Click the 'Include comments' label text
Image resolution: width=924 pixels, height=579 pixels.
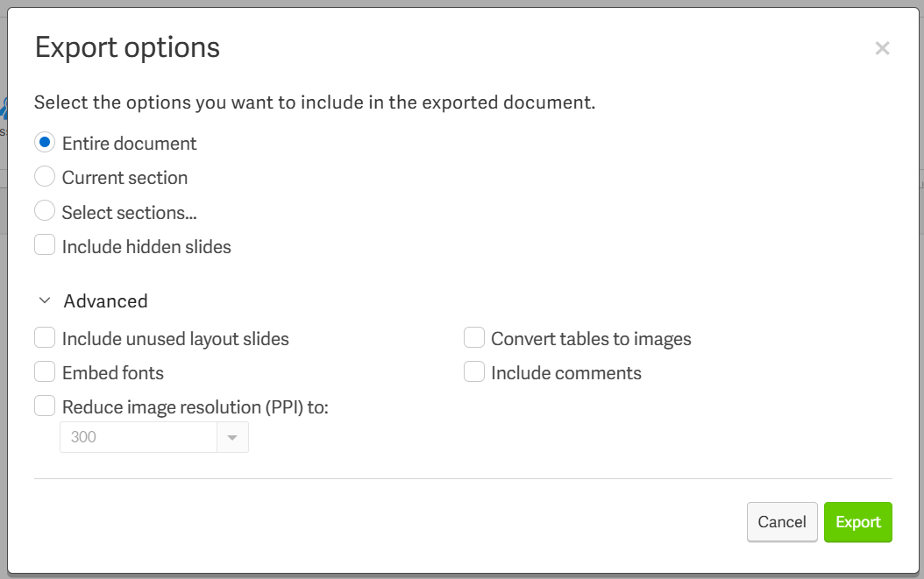pos(565,373)
